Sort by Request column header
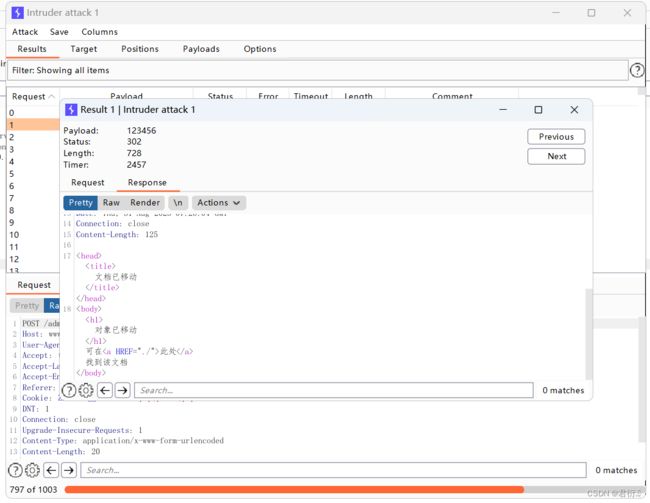650x503 pixels. 32,97
